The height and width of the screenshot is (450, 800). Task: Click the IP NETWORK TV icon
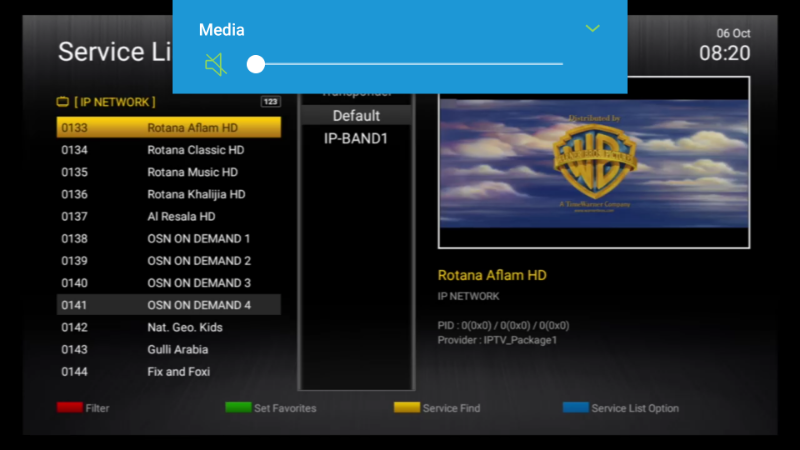pos(63,102)
